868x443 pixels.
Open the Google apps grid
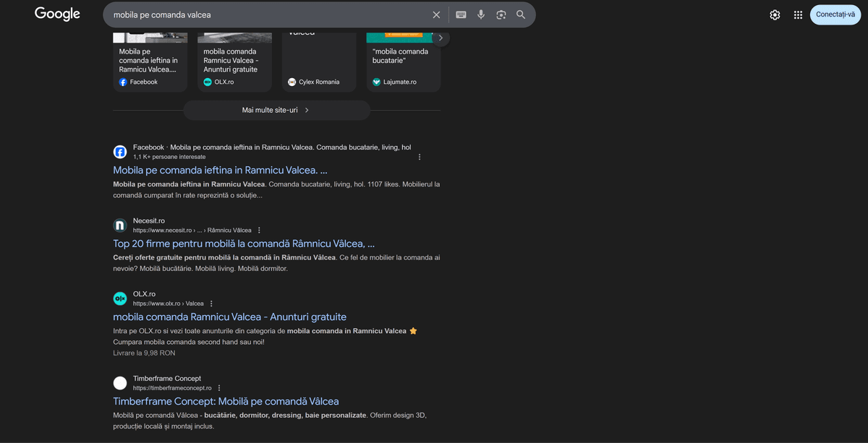(x=798, y=14)
